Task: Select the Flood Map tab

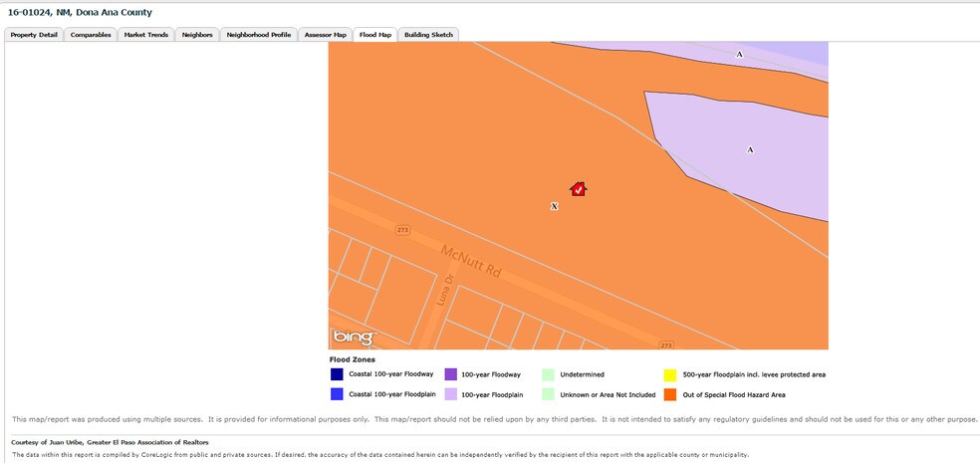Action: tap(375, 35)
